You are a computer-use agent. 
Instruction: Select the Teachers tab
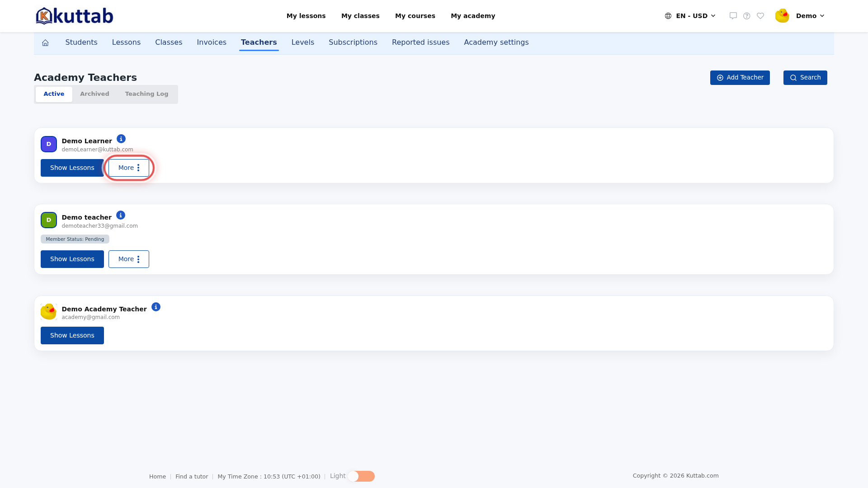point(259,42)
